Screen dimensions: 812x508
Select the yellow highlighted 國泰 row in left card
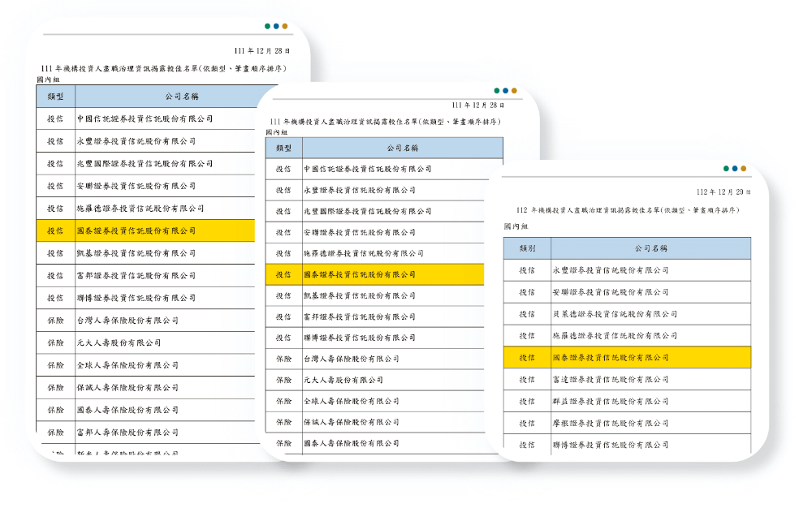pyautogui.click(x=145, y=230)
